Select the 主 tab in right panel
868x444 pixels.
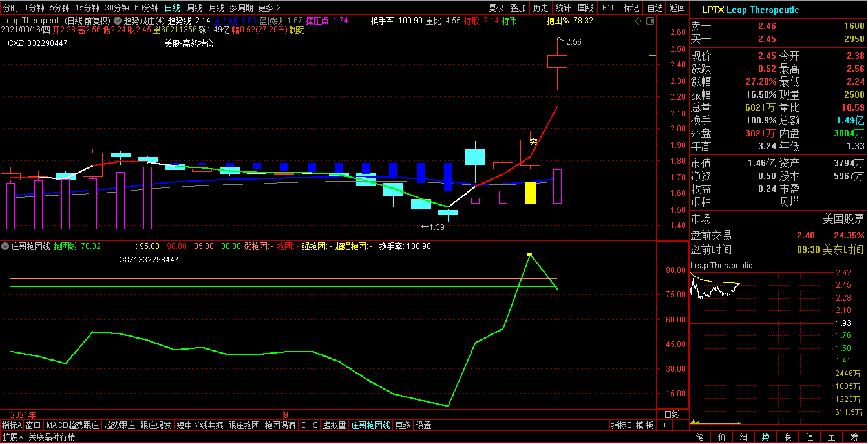pyautogui.click(x=832, y=438)
